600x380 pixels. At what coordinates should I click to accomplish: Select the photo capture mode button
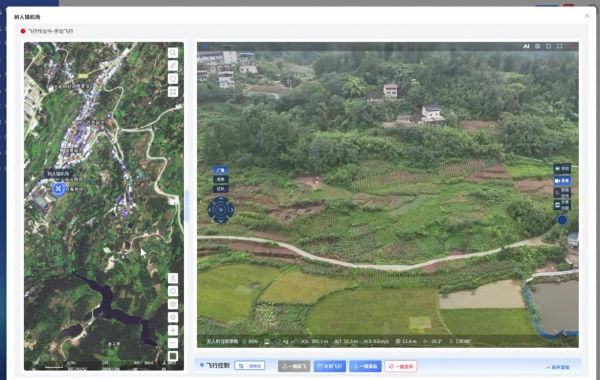(562, 168)
